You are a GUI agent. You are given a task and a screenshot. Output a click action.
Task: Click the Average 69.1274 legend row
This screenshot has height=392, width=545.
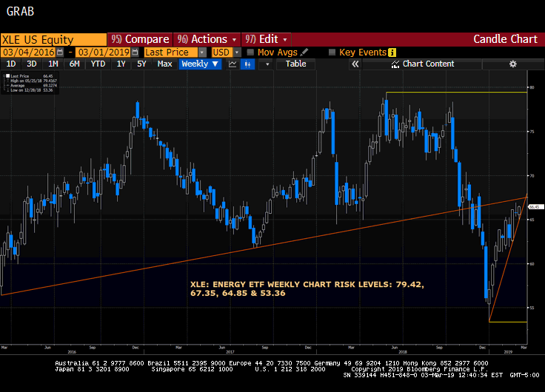pos(31,85)
